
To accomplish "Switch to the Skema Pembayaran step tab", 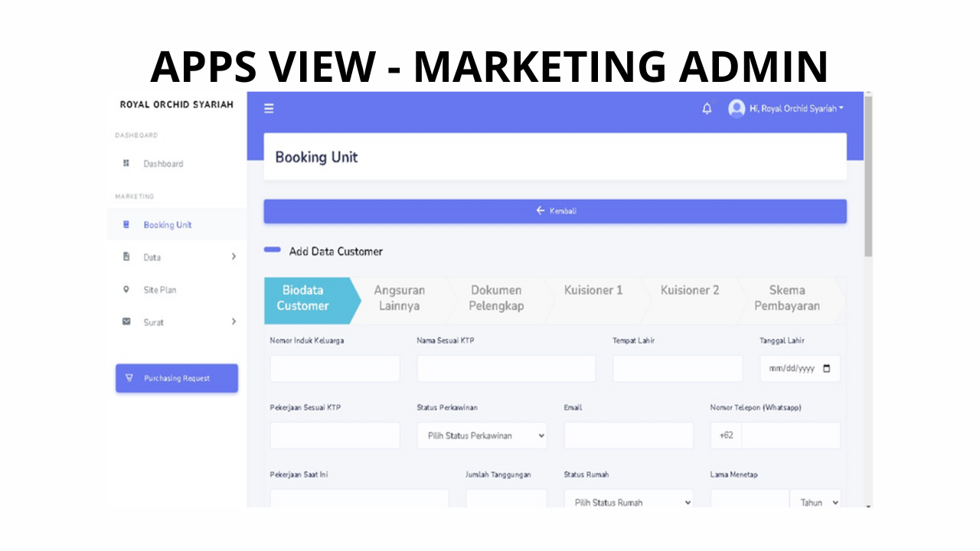I will (787, 298).
